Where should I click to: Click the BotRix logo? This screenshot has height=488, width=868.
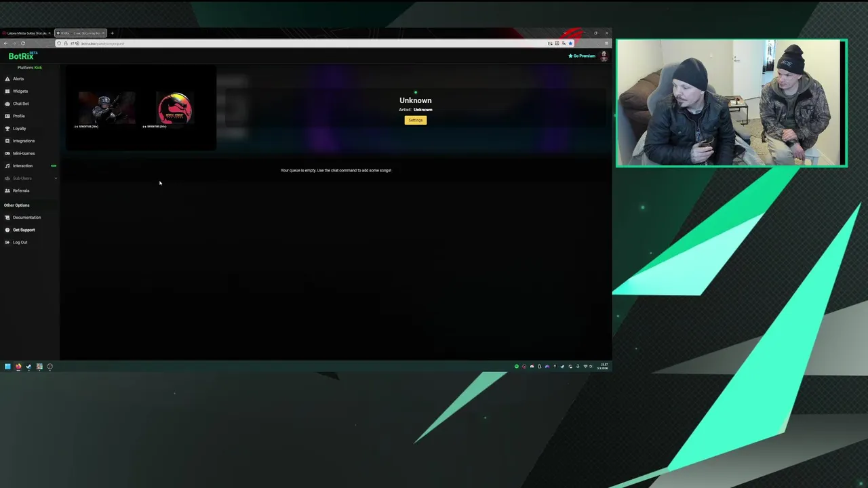click(x=22, y=56)
